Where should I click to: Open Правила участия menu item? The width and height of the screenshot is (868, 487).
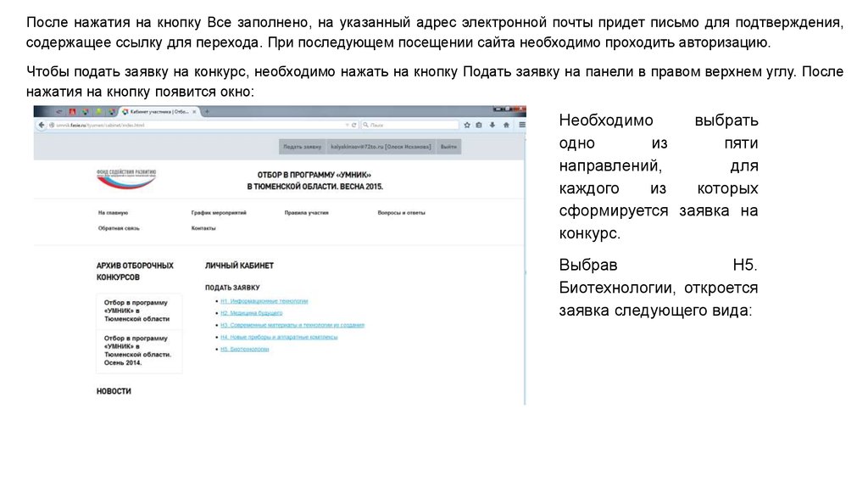307,213
